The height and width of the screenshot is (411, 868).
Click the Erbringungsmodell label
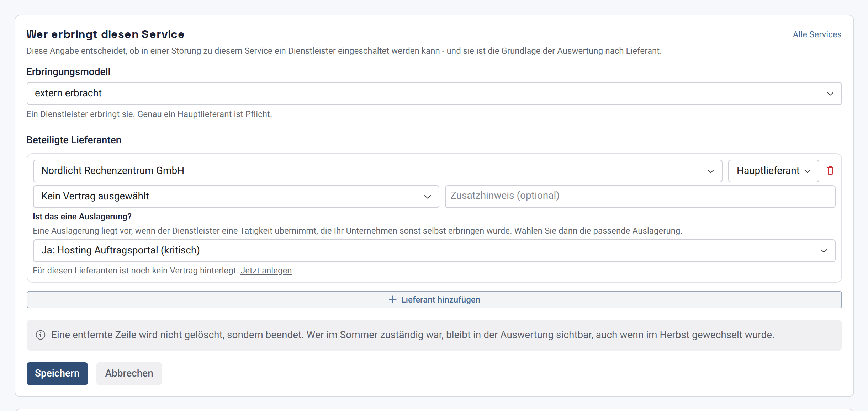[x=68, y=72]
